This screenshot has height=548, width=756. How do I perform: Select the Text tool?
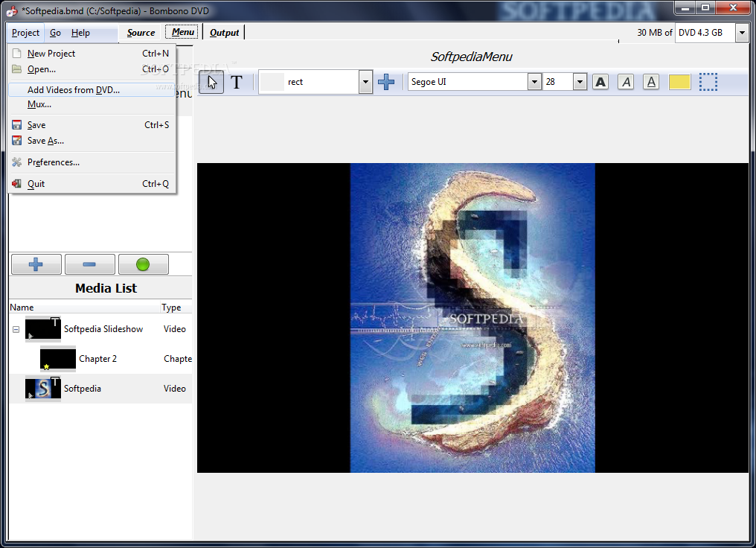point(237,82)
